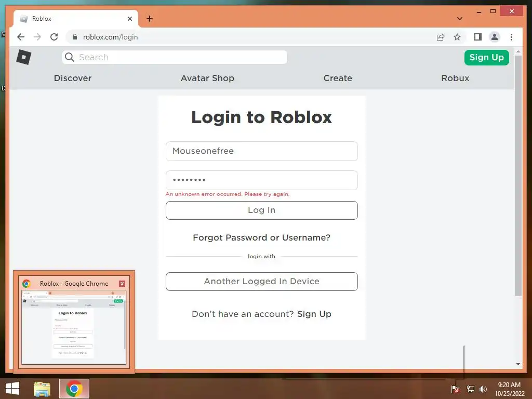Bookmark this tab with the star icon
This screenshot has width=532, height=399.
tap(457, 37)
